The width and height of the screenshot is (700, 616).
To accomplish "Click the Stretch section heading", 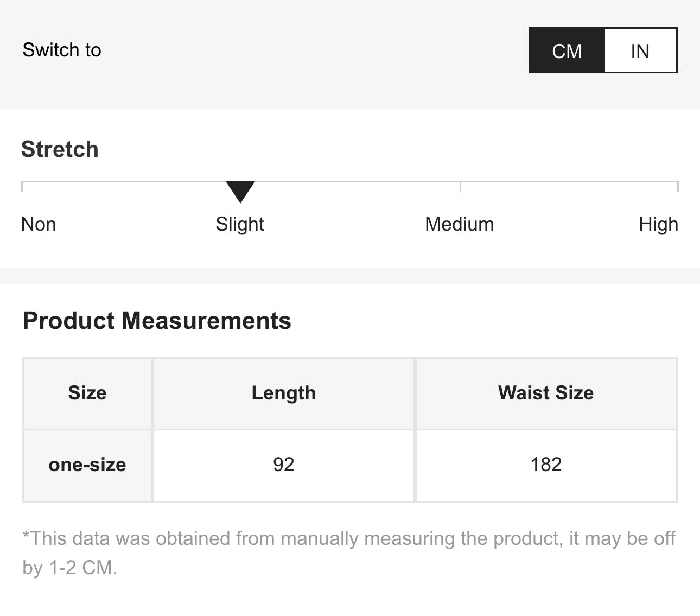I will pyautogui.click(x=60, y=149).
